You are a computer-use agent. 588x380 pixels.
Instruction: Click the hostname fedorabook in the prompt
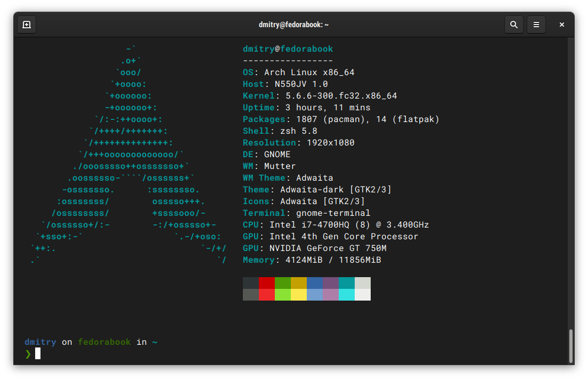pyautogui.click(x=104, y=342)
